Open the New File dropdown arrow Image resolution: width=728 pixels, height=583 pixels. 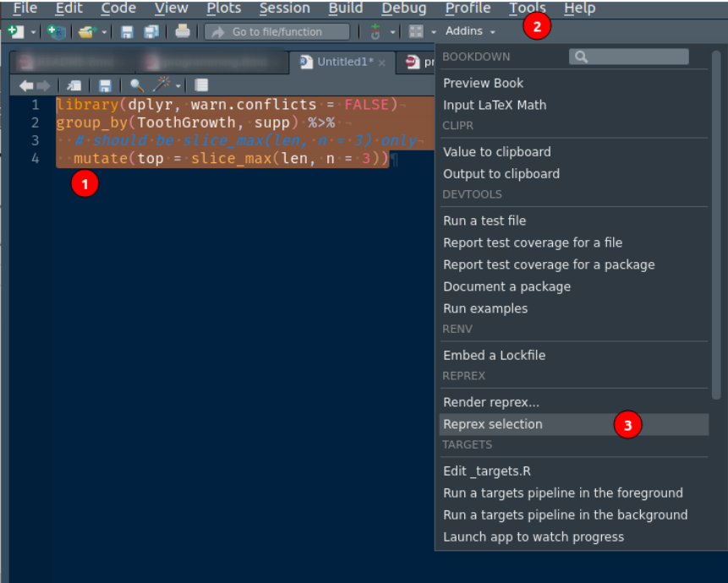pyautogui.click(x=33, y=32)
